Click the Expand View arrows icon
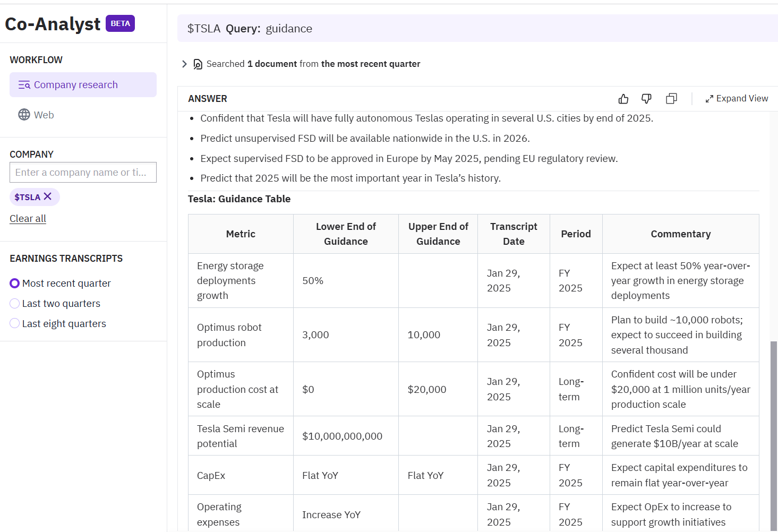This screenshot has width=778, height=532. (x=709, y=99)
